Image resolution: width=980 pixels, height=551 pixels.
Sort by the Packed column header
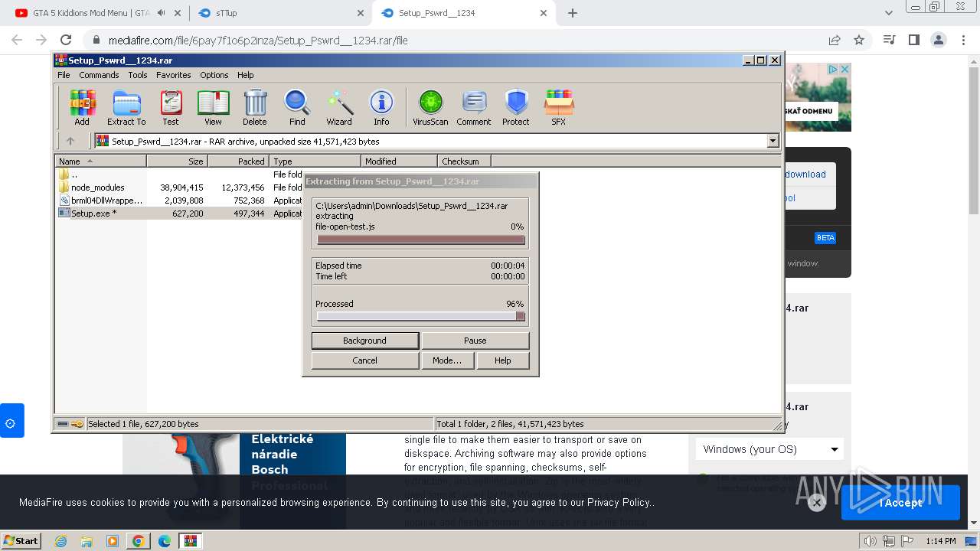click(238, 161)
